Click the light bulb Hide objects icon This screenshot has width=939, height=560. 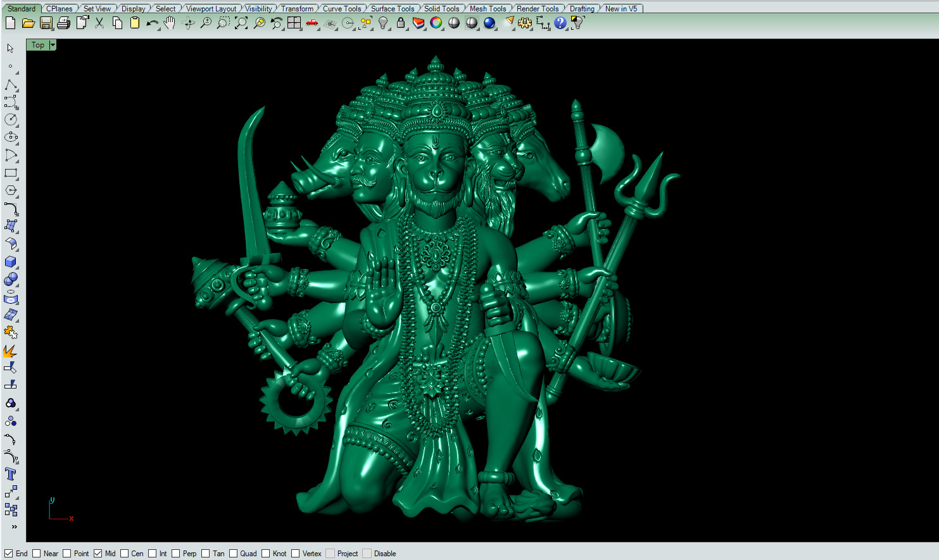(x=383, y=23)
